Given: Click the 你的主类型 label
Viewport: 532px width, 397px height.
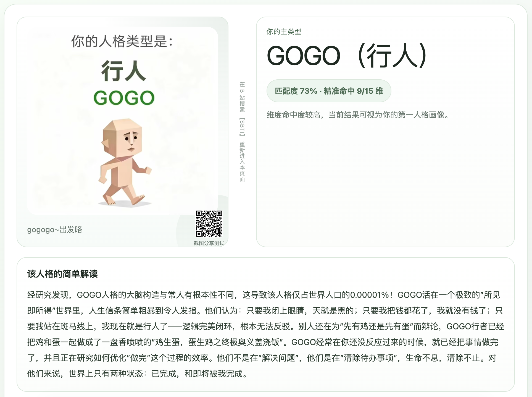Looking at the screenshot, I should pyautogui.click(x=284, y=32).
